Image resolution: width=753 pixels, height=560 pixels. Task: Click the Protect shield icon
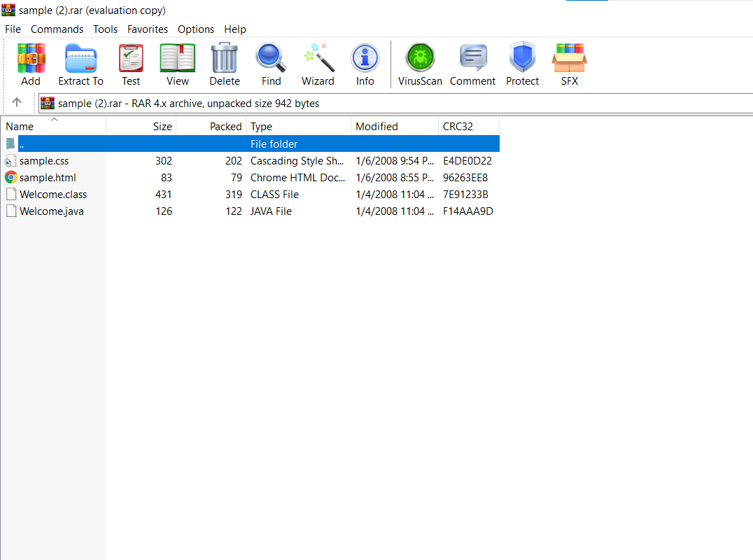[522, 64]
